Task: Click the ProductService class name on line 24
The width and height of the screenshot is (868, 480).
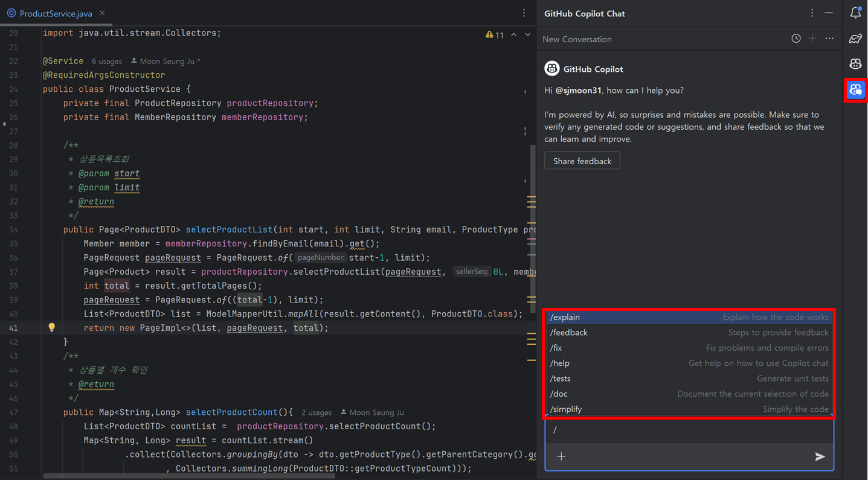Action: click(144, 89)
